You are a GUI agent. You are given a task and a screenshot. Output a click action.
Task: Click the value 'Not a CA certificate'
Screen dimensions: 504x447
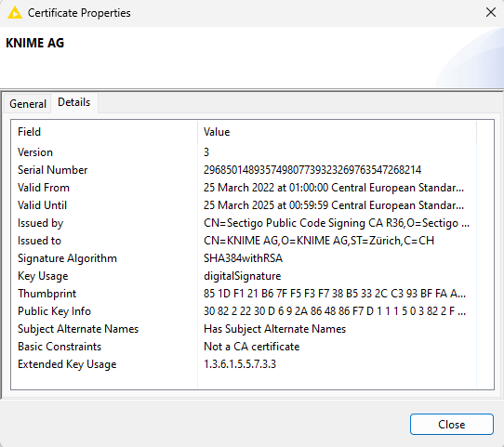(x=251, y=347)
